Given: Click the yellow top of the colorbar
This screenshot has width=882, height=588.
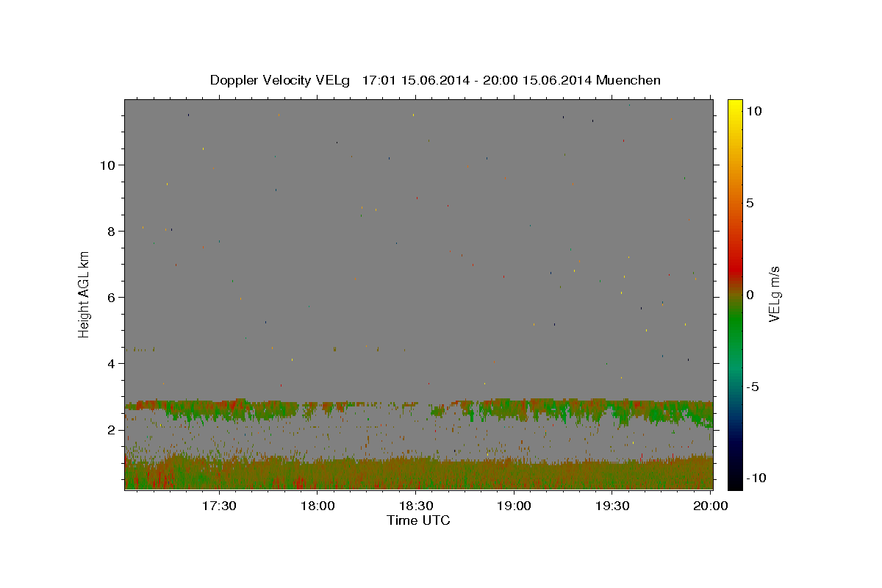Looking at the screenshot, I should point(734,107).
